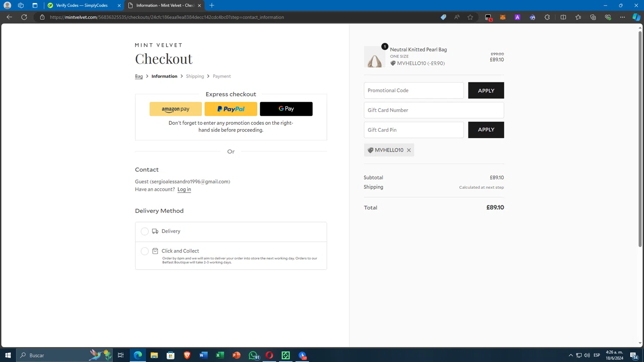Viewport: 644px width, 362px height.
Task: Click the Information breadcrumb step
Action: pyautogui.click(x=164, y=76)
